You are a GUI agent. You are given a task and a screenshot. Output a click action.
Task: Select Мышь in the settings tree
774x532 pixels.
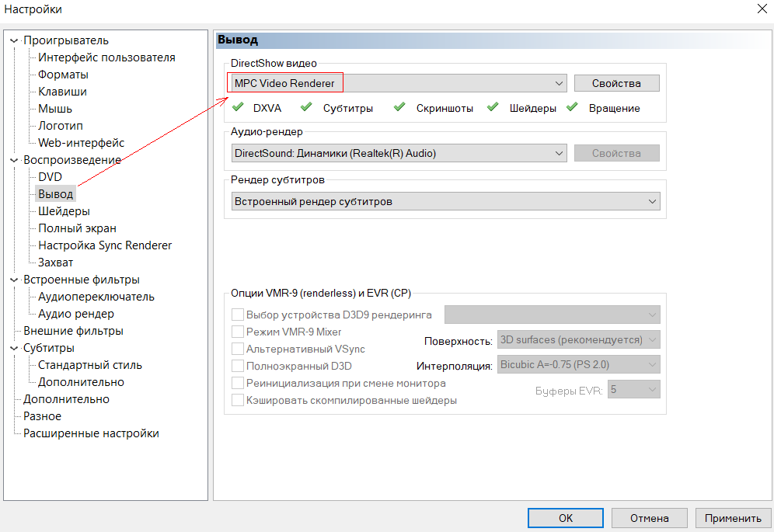(55, 109)
